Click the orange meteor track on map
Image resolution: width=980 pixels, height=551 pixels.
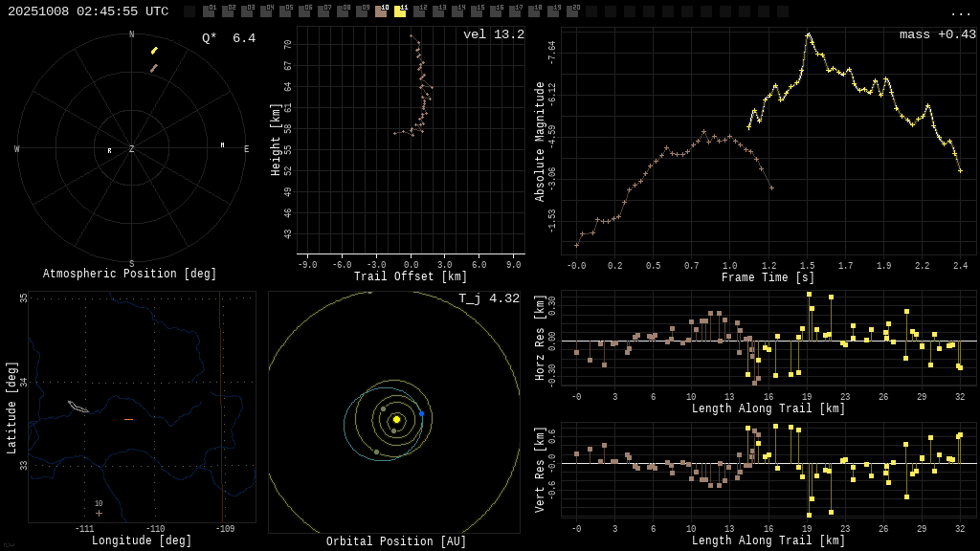click(128, 419)
